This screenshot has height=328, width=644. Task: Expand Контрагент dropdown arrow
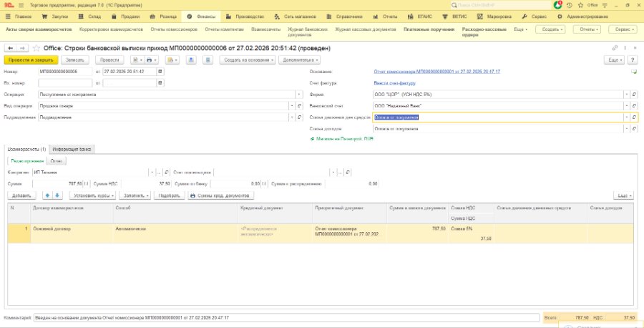[x=152, y=173]
